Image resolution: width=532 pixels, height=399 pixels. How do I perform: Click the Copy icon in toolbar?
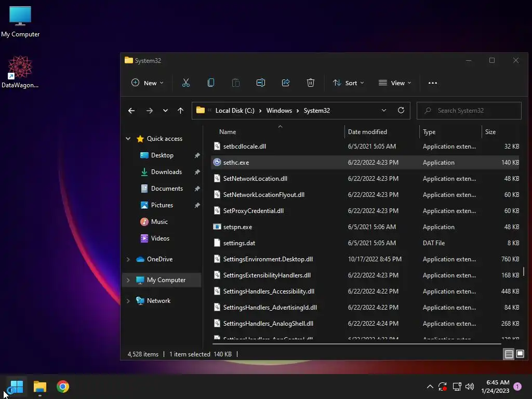pyautogui.click(x=211, y=83)
